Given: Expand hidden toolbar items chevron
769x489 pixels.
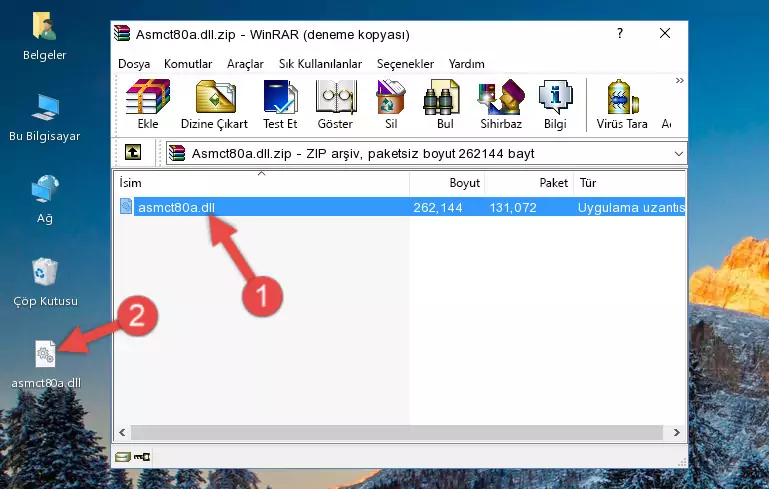Looking at the screenshot, I should click(679, 80).
